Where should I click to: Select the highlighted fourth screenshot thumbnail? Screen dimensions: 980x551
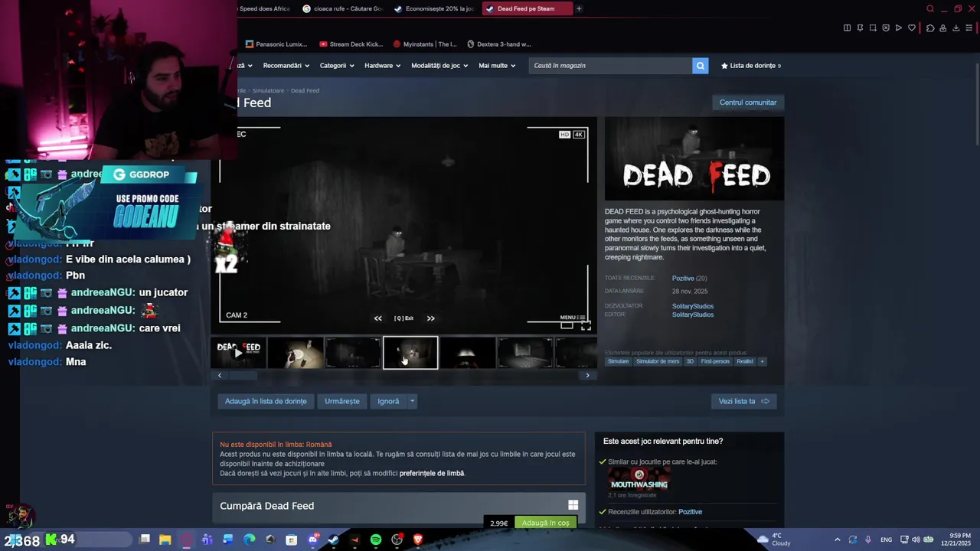(x=410, y=353)
